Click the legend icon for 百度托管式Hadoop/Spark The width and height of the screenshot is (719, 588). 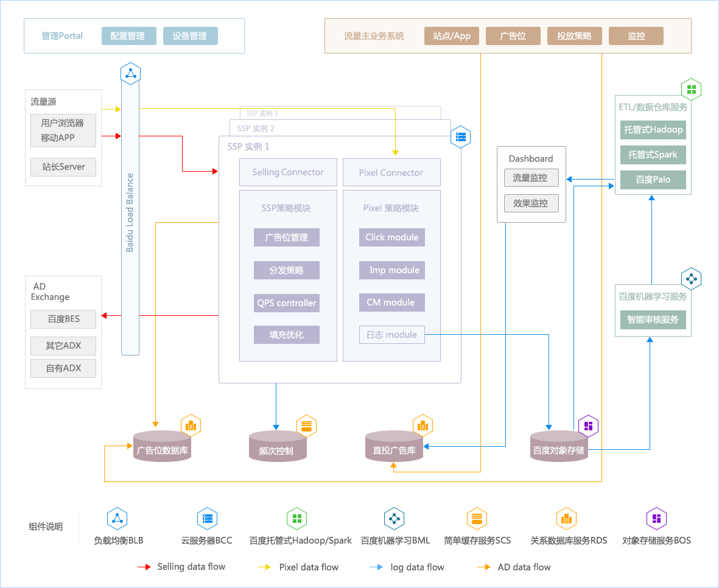click(296, 519)
